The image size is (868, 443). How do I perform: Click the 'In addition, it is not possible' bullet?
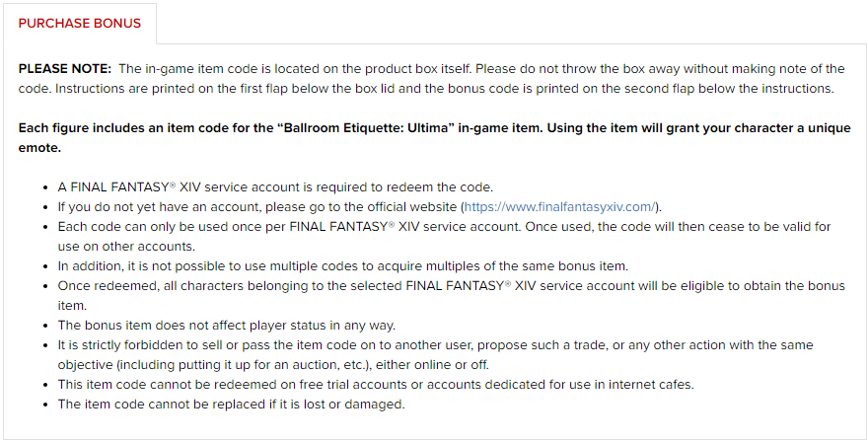(x=342, y=266)
